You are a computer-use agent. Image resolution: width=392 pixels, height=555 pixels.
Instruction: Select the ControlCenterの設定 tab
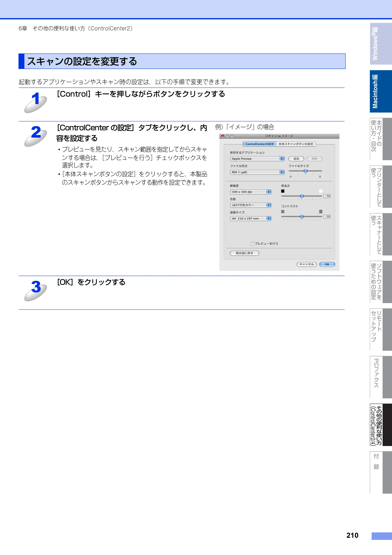point(259,144)
